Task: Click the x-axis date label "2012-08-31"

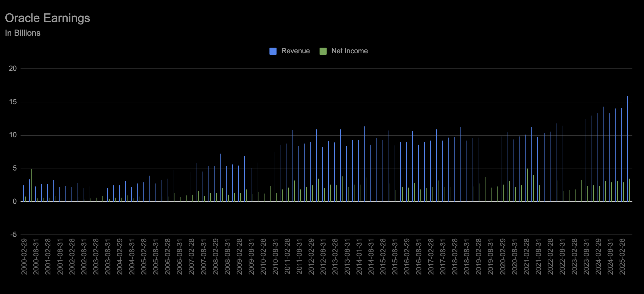Action: [323, 257]
